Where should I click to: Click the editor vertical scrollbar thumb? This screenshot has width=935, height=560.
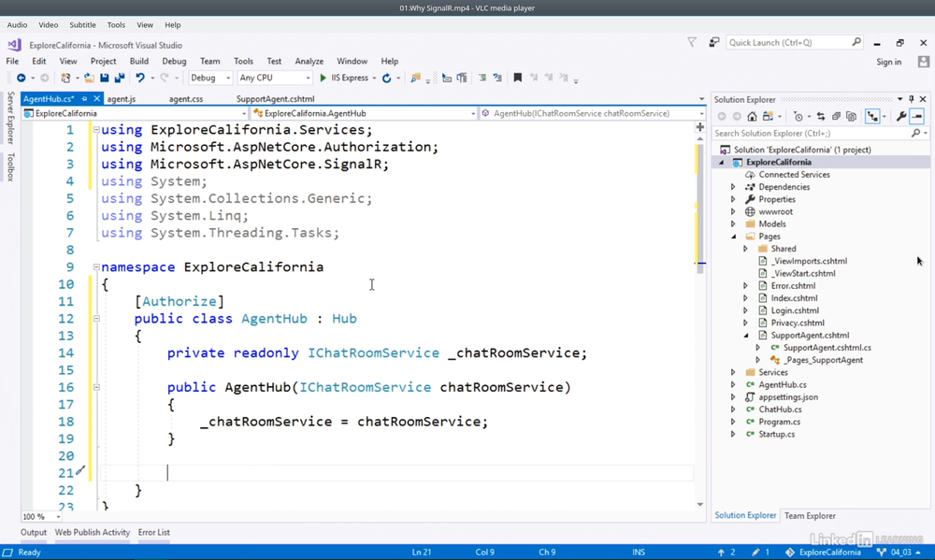(x=700, y=208)
